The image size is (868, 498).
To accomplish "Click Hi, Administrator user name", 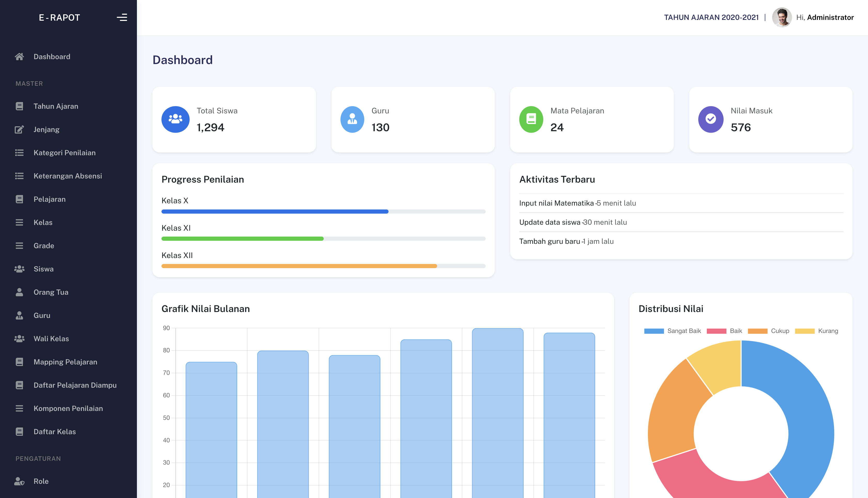I will pos(825,18).
